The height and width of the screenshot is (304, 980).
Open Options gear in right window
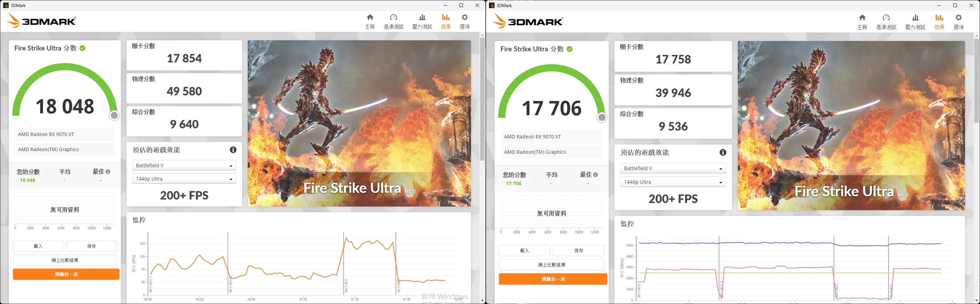(958, 18)
